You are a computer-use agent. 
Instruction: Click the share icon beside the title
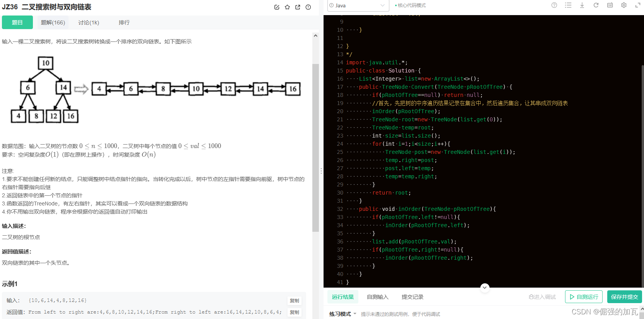[298, 7]
